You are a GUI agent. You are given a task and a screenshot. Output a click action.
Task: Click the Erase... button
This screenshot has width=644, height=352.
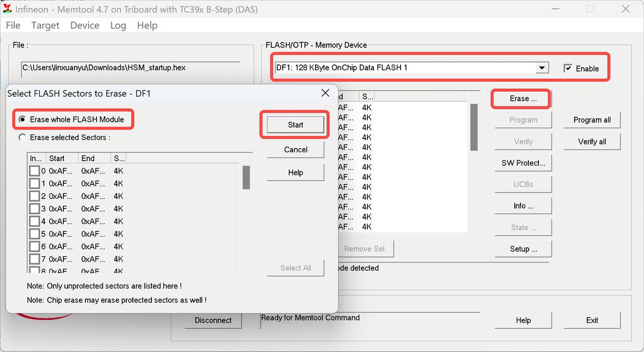pos(523,99)
